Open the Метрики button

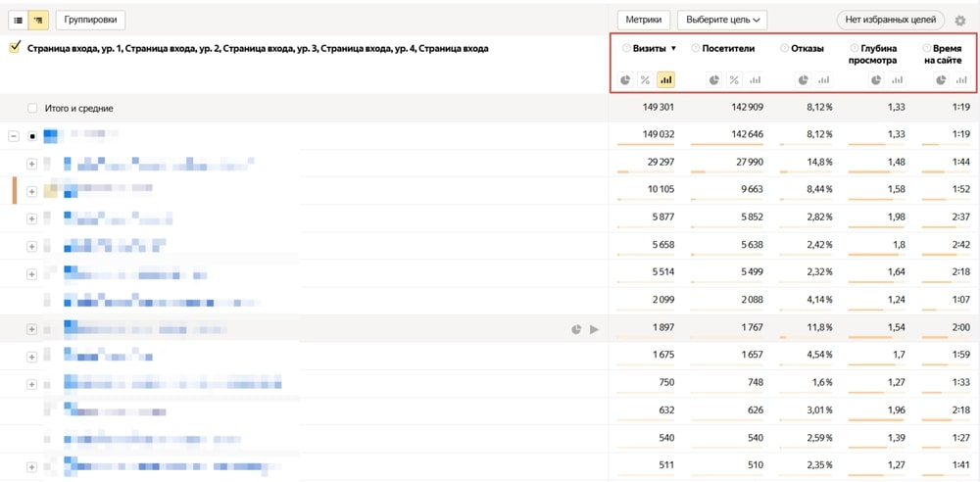point(644,20)
